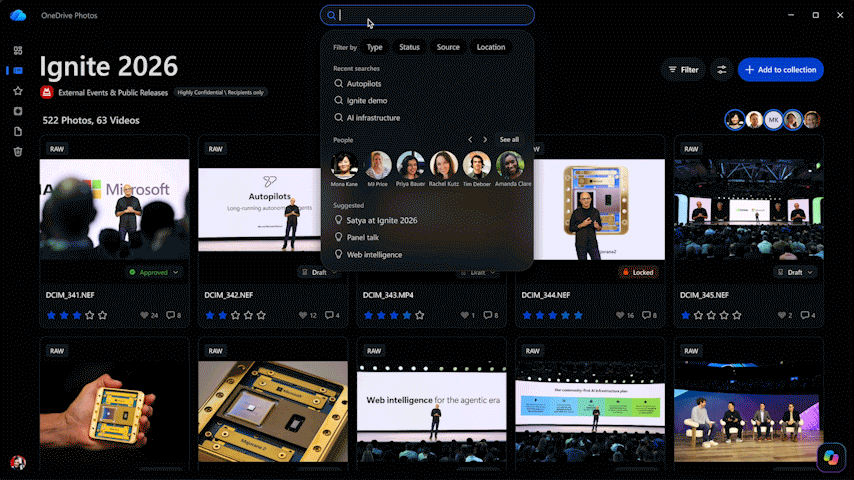Select Mona Kane in People
This screenshot has width=854, height=480.
pyautogui.click(x=344, y=165)
